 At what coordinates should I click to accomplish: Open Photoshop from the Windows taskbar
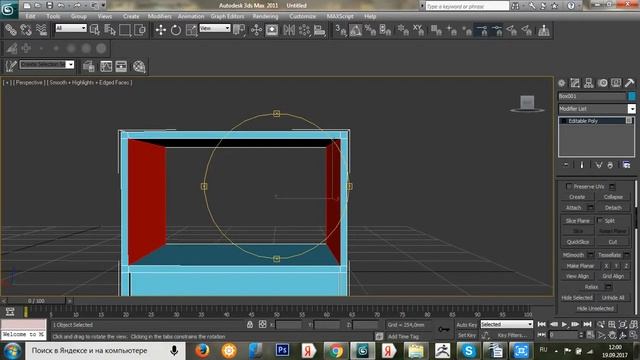(x=282, y=350)
